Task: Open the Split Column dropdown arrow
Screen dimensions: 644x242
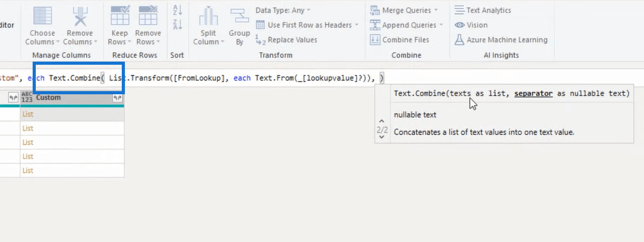Action: click(x=222, y=42)
